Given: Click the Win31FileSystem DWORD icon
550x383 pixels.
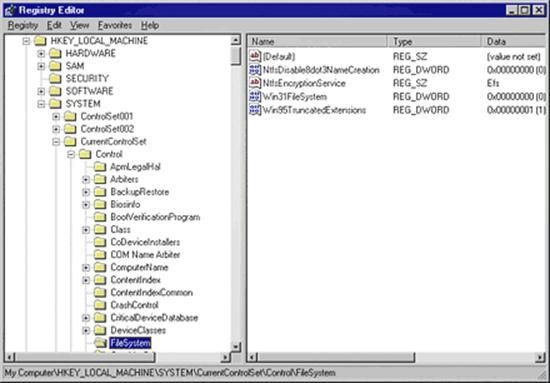Looking at the screenshot, I should click(x=255, y=96).
